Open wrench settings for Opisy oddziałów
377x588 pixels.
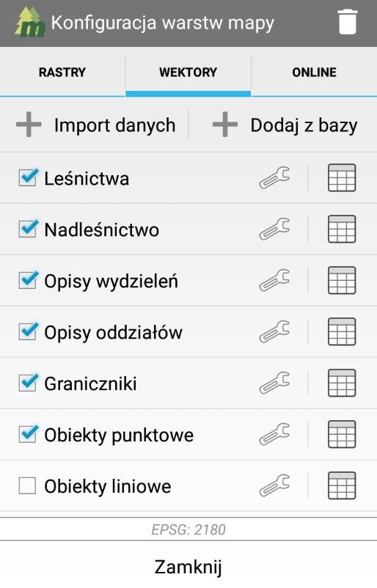coord(274,331)
